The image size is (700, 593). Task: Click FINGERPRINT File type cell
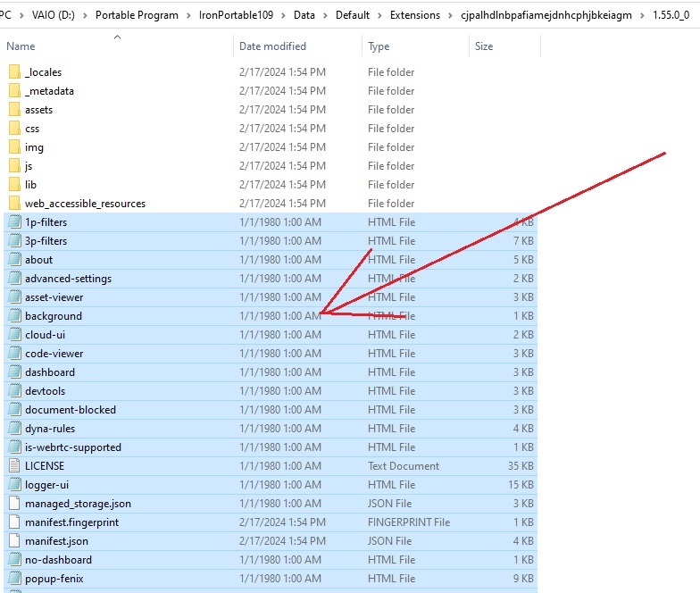click(409, 522)
